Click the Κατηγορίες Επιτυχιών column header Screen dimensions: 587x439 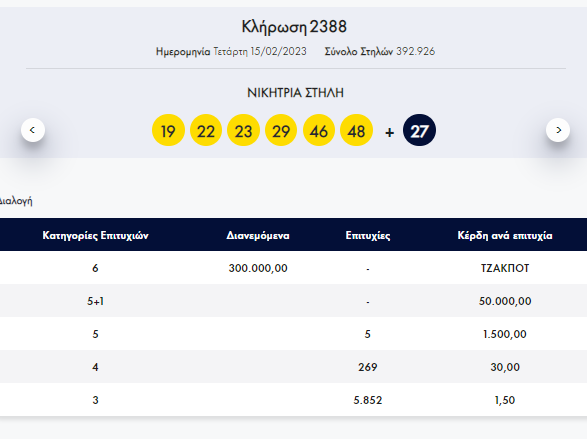(x=95, y=235)
